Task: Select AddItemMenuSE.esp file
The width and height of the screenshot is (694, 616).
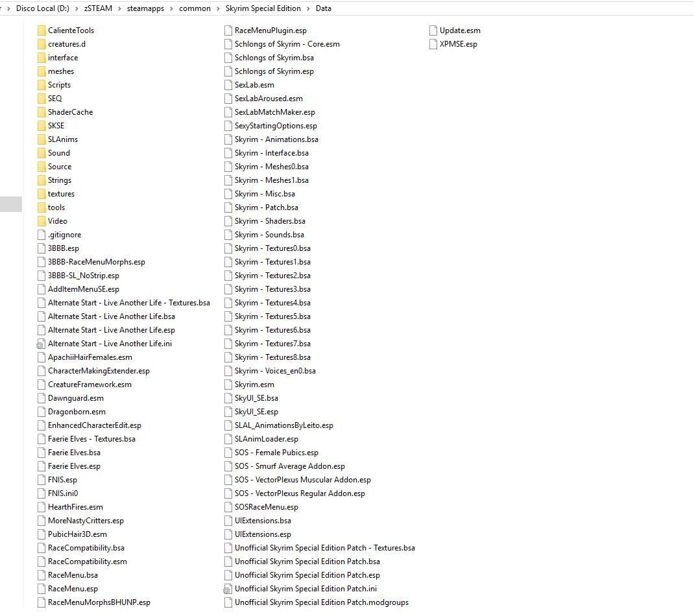Action: (x=84, y=289)
